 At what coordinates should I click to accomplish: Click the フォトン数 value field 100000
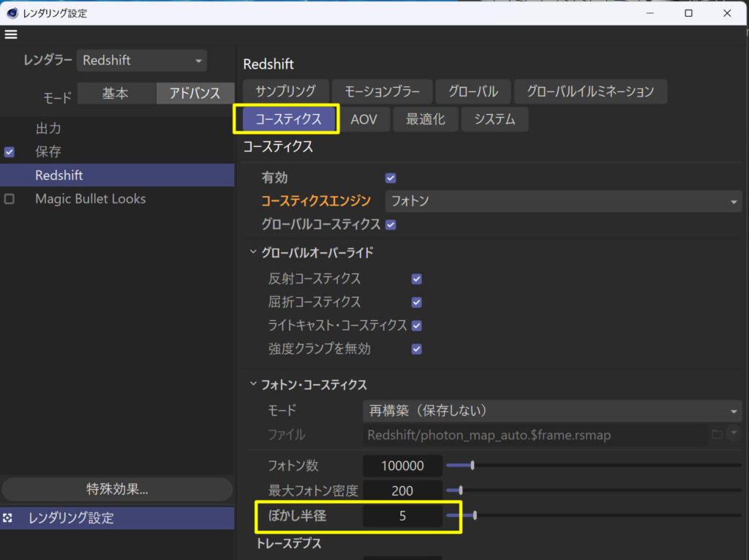(403, 466)
